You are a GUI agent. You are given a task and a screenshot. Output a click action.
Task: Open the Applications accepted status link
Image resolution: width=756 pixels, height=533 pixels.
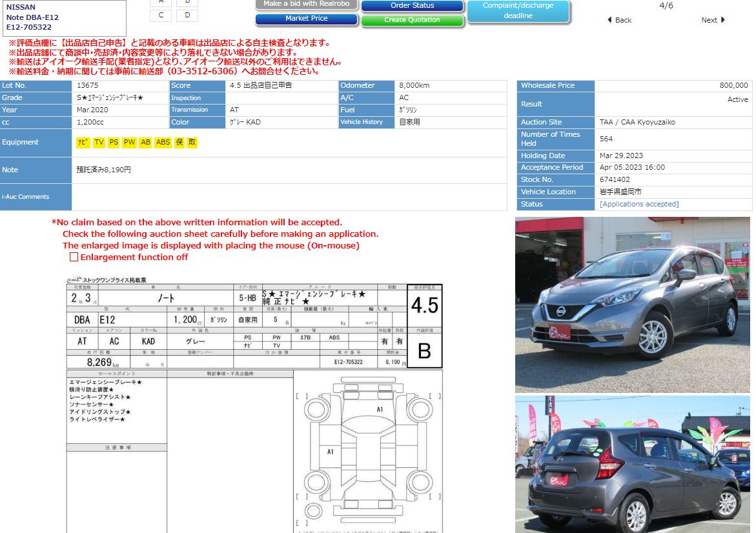(639, 204)
